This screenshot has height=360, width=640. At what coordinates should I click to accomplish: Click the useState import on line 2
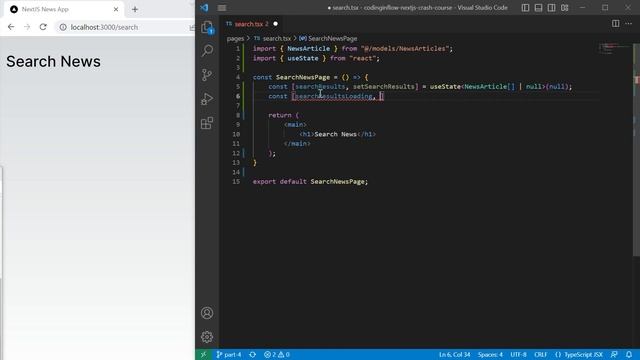click(302, 58)
